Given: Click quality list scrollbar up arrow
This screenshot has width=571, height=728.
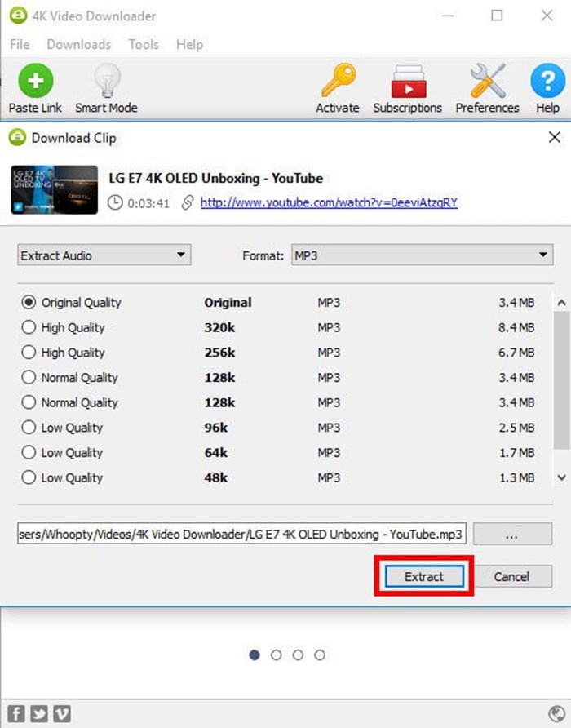Looking at the screenshot, I should 561,303.
